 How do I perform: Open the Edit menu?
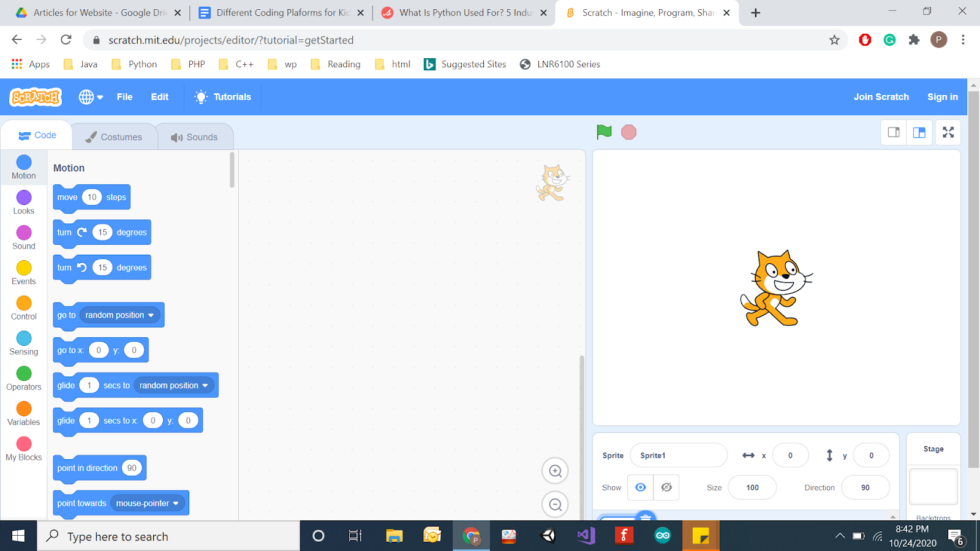pyautogui.click(x=160, y=97)
